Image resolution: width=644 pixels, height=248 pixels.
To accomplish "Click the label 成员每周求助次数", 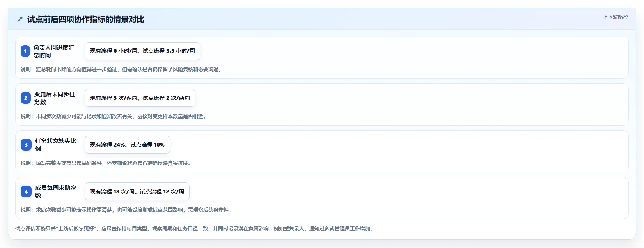I will (x=56, y=191).
